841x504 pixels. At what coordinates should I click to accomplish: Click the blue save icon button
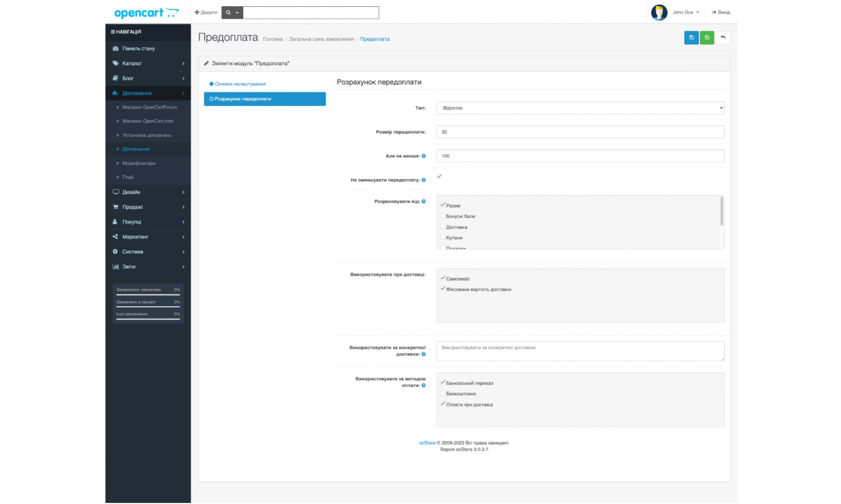(691, 38)
